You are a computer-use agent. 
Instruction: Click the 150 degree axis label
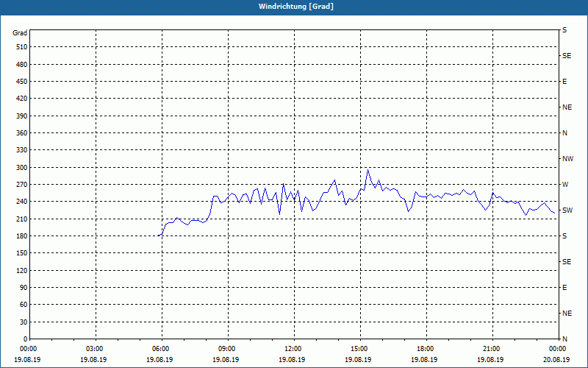point(22,253)
